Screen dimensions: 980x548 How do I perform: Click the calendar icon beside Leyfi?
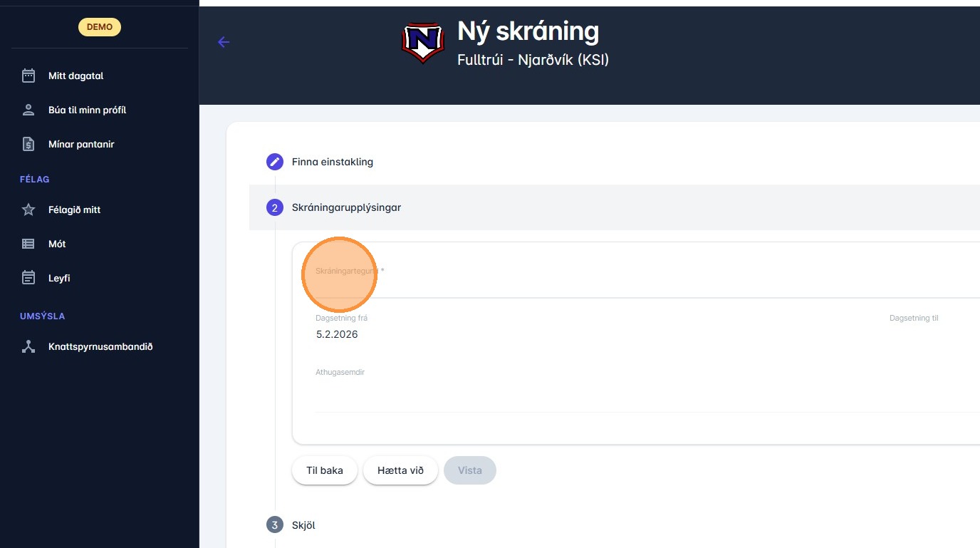28,278
